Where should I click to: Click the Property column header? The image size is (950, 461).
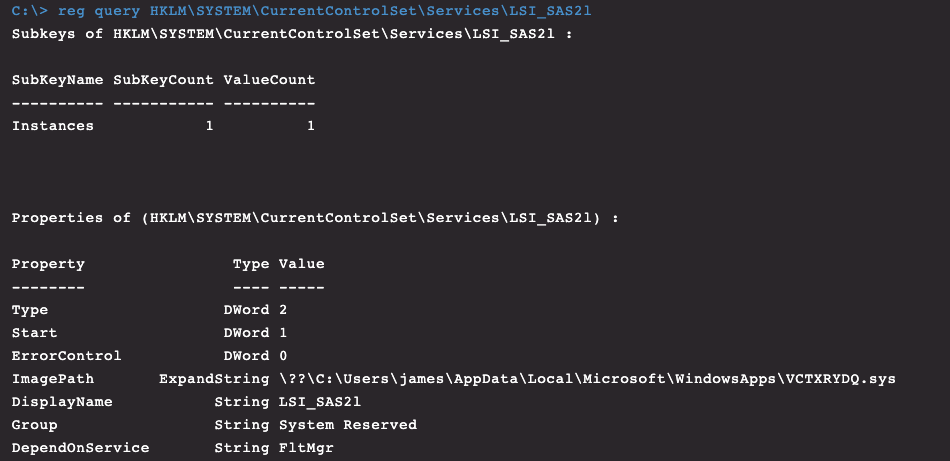point(48,264)
